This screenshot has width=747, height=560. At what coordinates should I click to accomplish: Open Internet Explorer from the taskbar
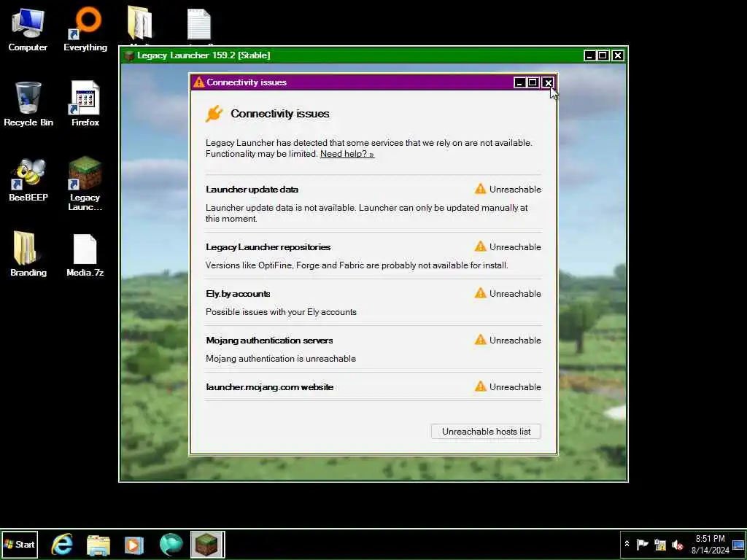coord(63,544)
